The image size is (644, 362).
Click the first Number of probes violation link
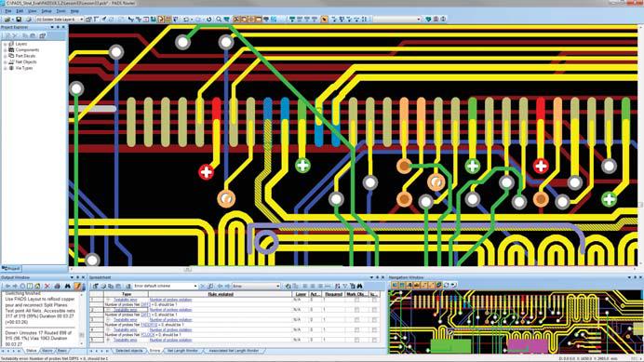point(170,300)
